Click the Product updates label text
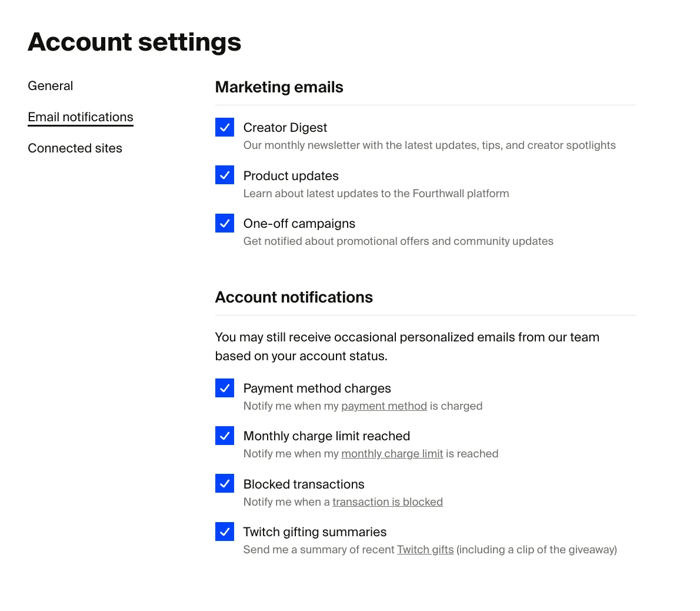The width and height of the screenshot is (700, 611). [x=291, y=175]
